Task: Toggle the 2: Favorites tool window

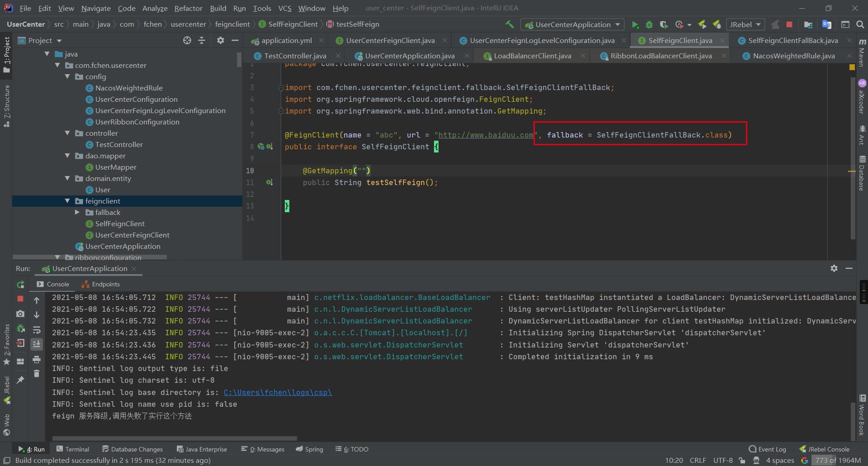Action: point(6,344)
